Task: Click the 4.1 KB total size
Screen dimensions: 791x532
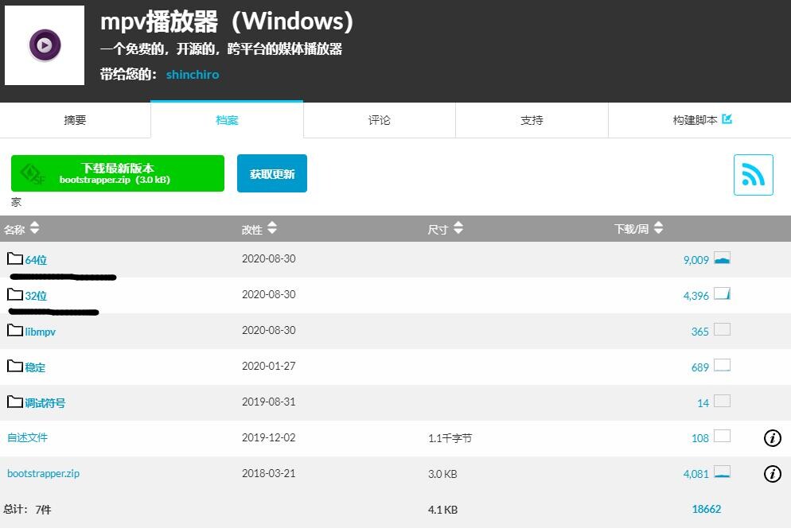Action: 443,510
